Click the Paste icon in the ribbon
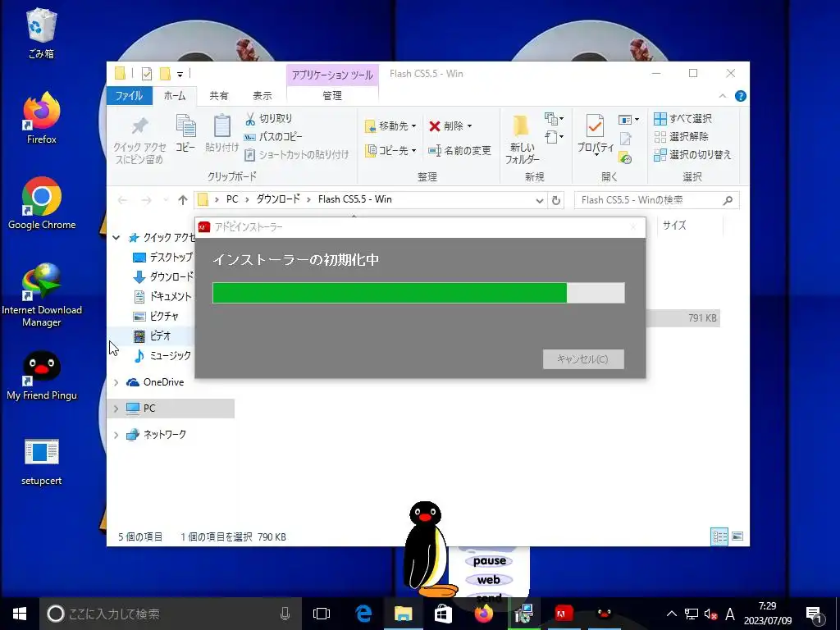Viewport: 840px width, 630px height. pos(221,133)
